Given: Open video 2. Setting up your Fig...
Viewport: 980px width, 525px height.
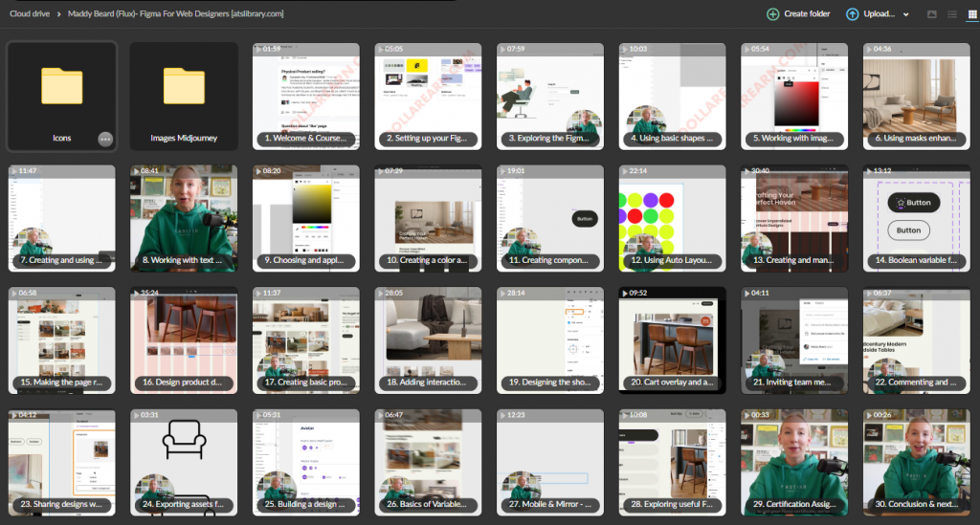Looking at the screenshot, I should click(x=428, y=97).
